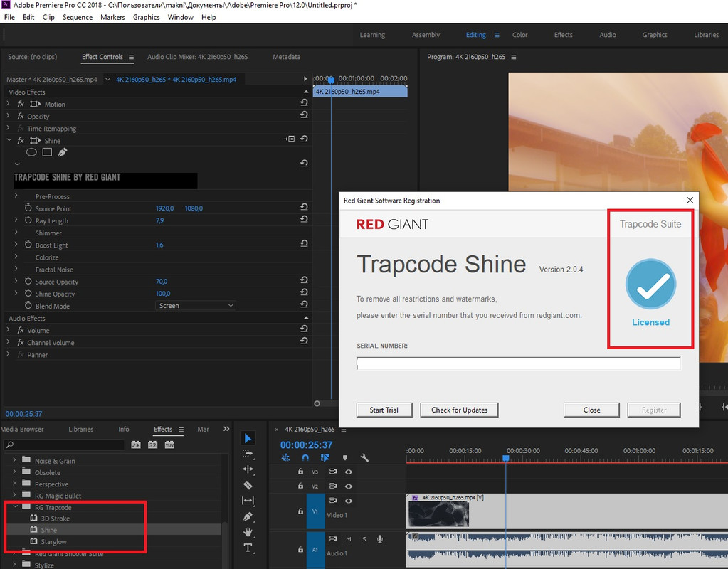The width and height of the screenshot is (728, 569).
Task: Toggle Linked Selection in timeline
Action: pyautogui.click(x=325, y=457)
